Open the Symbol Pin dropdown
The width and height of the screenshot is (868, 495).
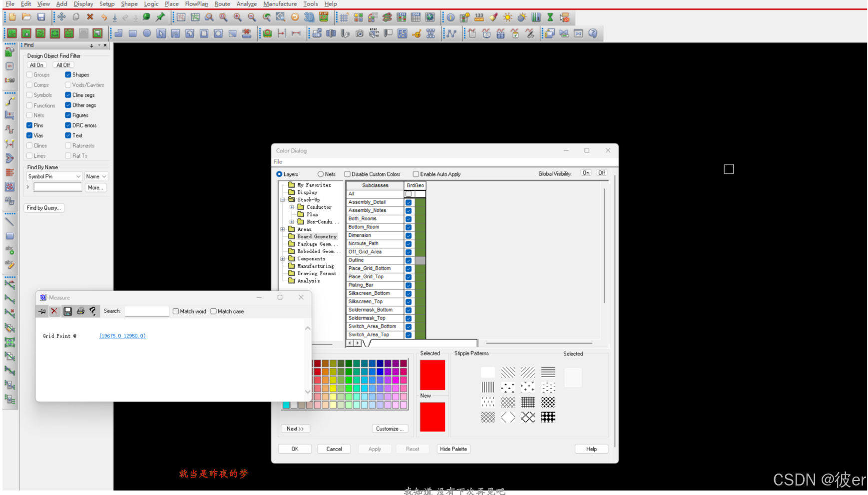[x=54, y=176]
